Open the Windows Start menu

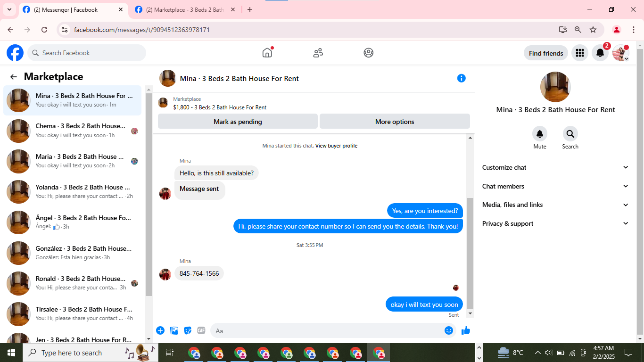(x=11, y=353)
